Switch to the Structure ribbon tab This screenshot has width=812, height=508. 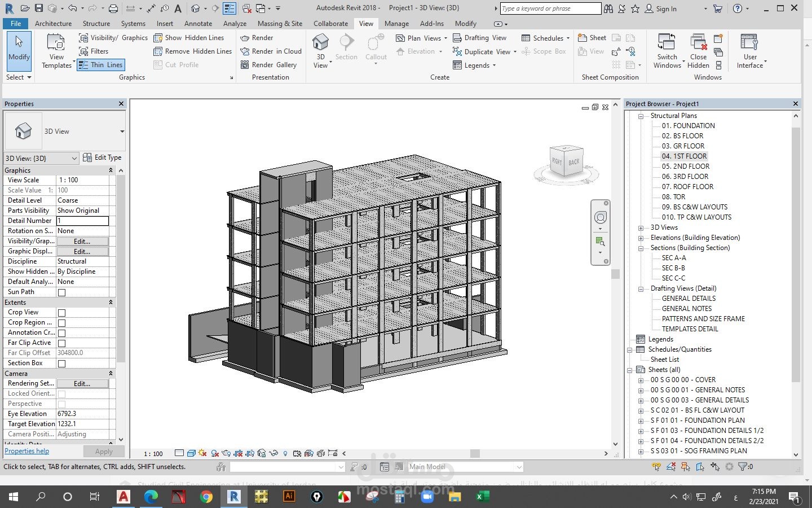(x=96, y=24)
